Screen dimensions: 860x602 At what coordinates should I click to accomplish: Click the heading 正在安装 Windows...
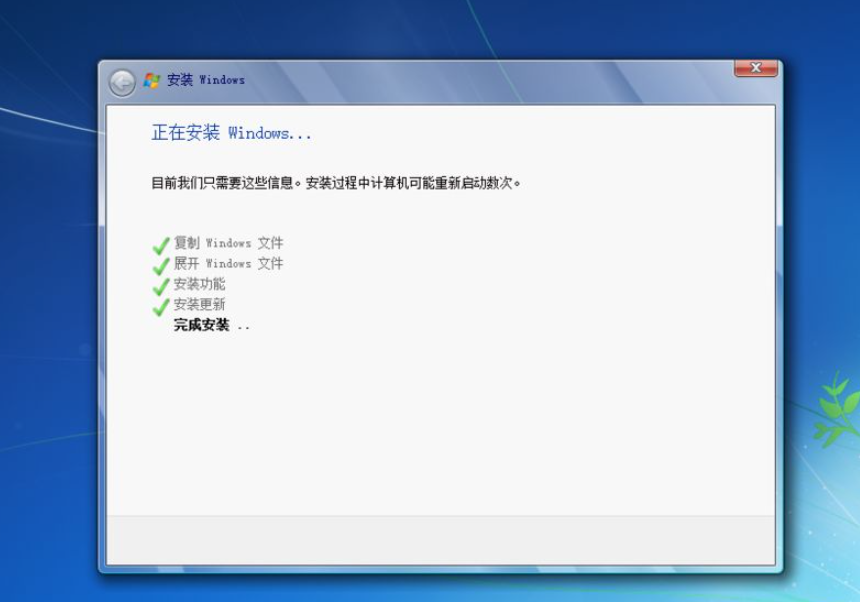pos(231,133)
